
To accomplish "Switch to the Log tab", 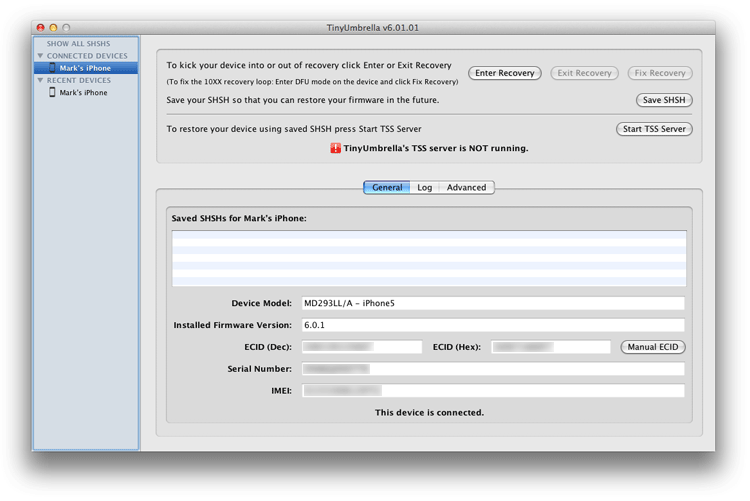I will [424, 187].
